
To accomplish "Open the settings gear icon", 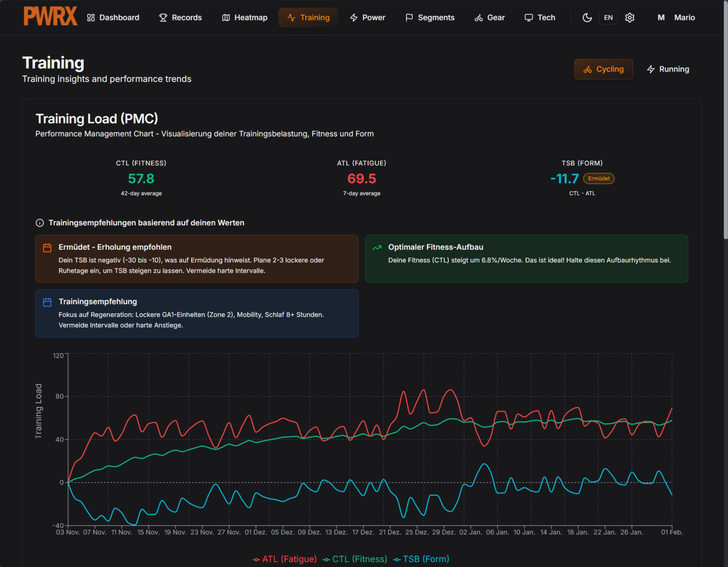I will click(630, 17).
